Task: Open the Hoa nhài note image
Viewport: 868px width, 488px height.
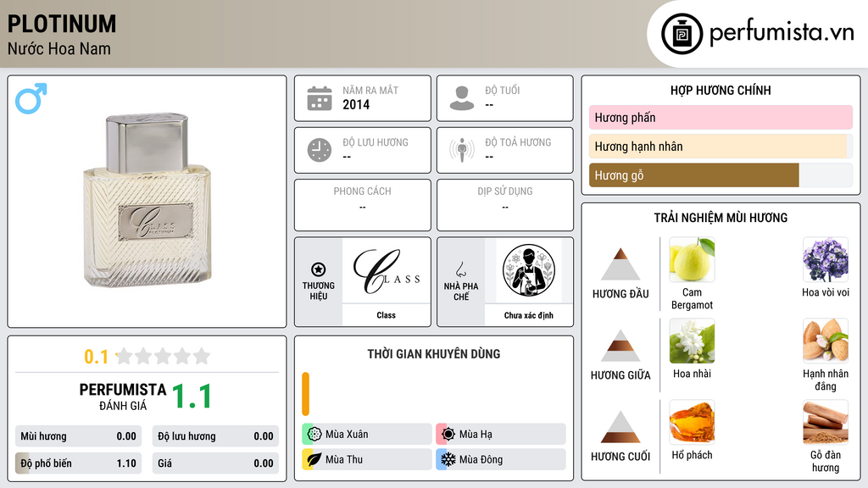Action: [x=692, y=341]
